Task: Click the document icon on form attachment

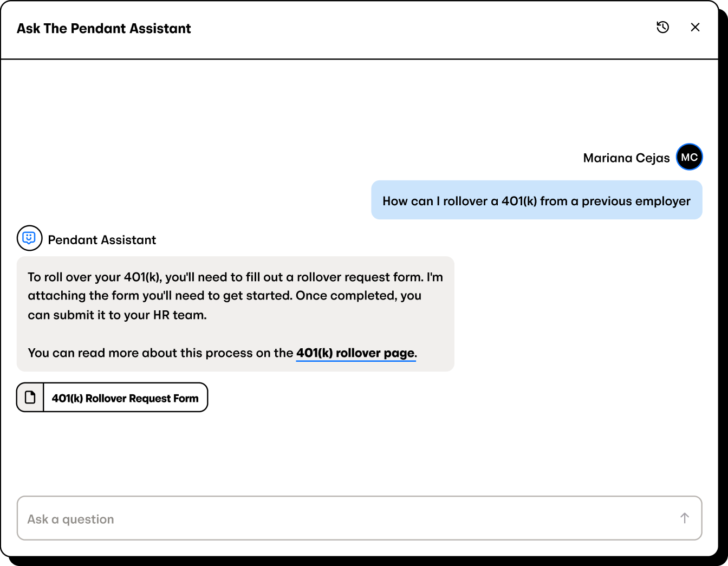Action: coord(30,398)
